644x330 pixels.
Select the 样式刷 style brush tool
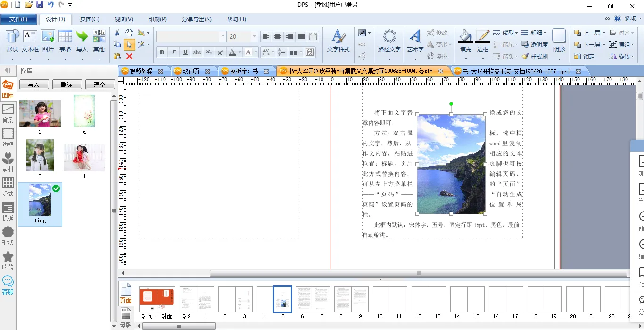click(535, 57)
